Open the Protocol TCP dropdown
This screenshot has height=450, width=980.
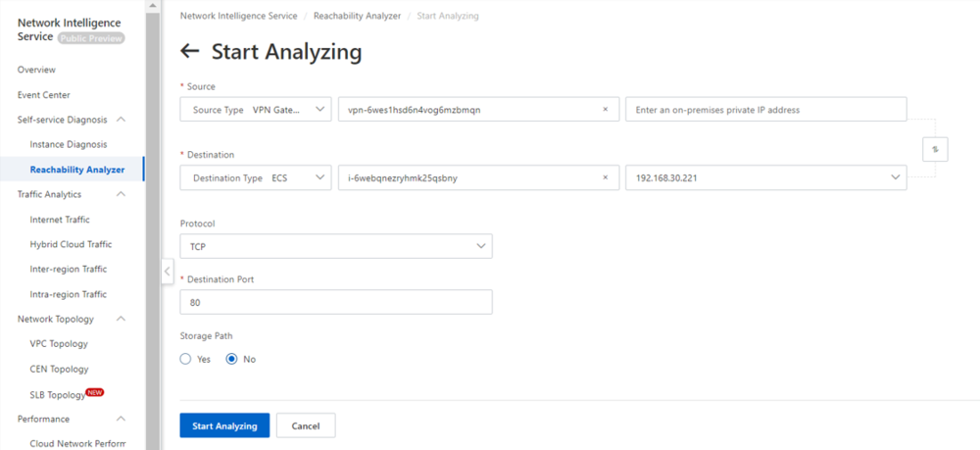pyautogui.click(x=335, y=246)
